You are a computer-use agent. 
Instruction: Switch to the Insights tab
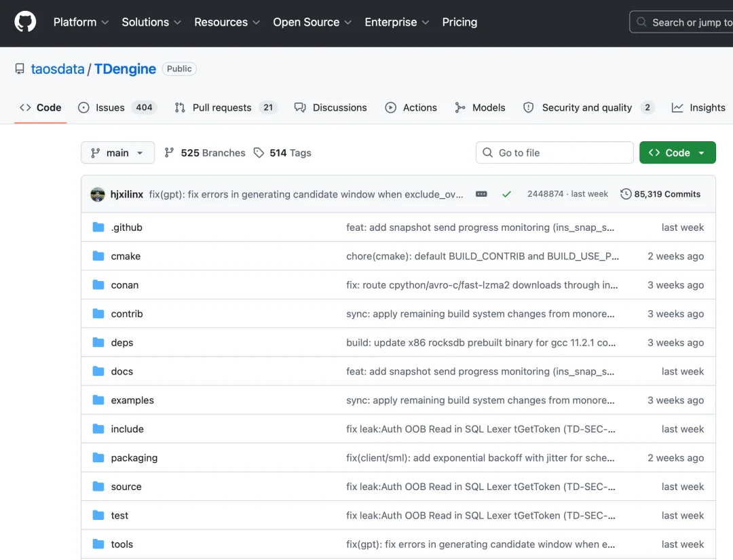tap(698, 107)
